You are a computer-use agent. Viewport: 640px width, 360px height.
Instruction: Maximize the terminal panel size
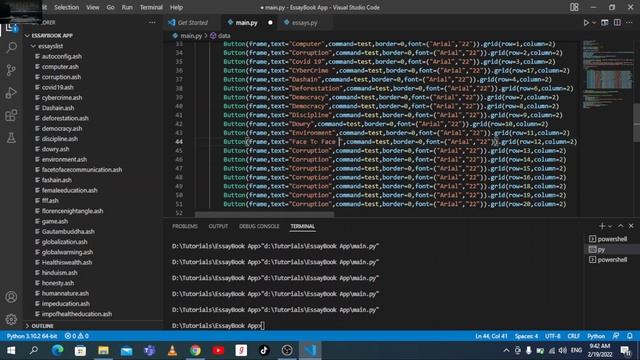[x=621, y=226]
